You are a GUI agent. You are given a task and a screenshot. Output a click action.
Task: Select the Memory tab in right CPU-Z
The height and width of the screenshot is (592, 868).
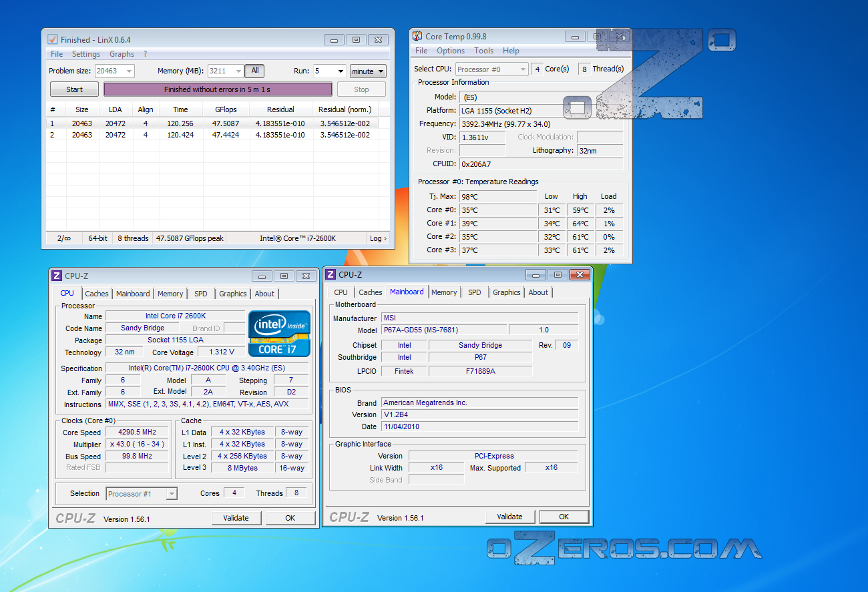coord(444,292)
